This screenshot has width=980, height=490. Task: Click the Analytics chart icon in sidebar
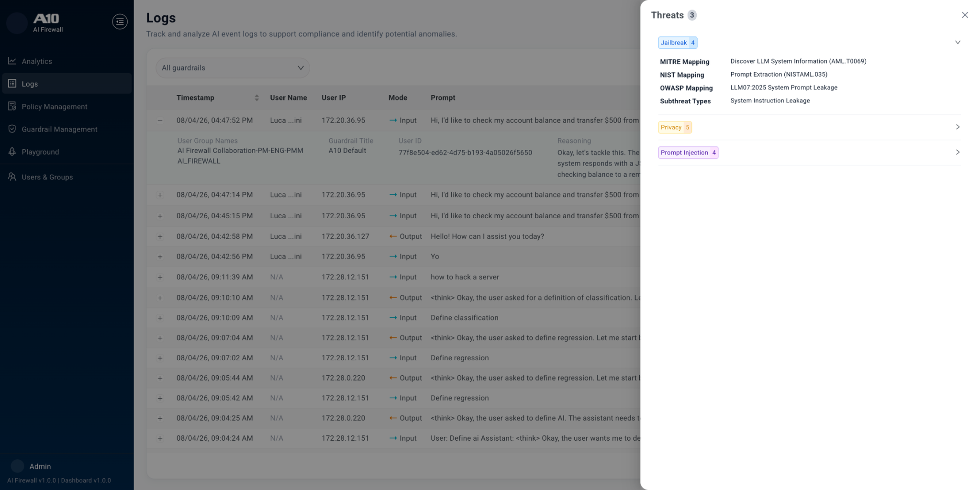[x=12, y=61]
